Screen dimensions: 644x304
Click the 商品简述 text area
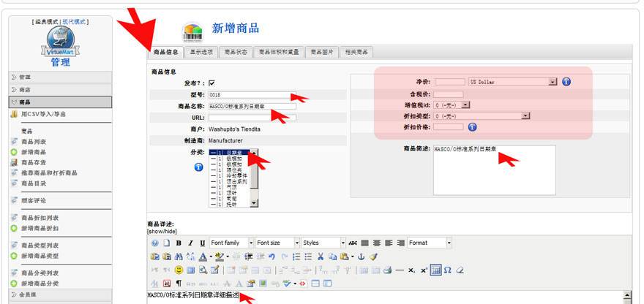pyautogui.click(x=494, y=170)
